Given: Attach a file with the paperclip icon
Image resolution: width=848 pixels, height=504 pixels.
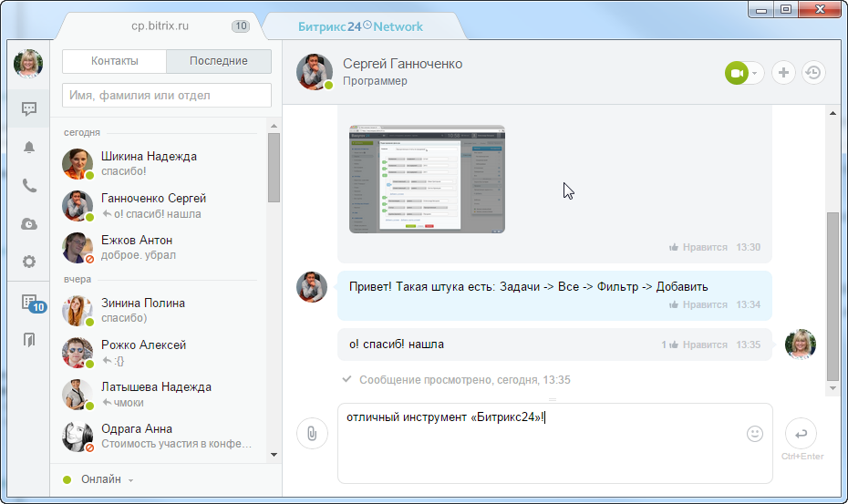Looking at the screenshot, I should (x=312, y=434).
